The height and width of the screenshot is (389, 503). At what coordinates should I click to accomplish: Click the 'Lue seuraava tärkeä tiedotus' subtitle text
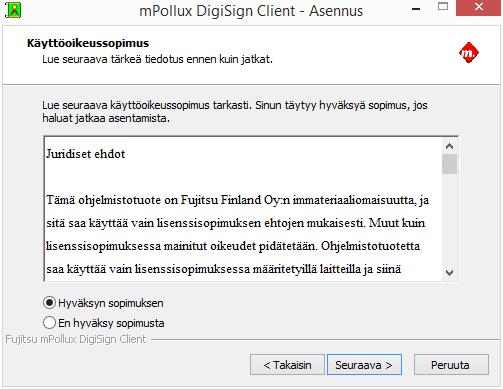click(x=157, y=59)
